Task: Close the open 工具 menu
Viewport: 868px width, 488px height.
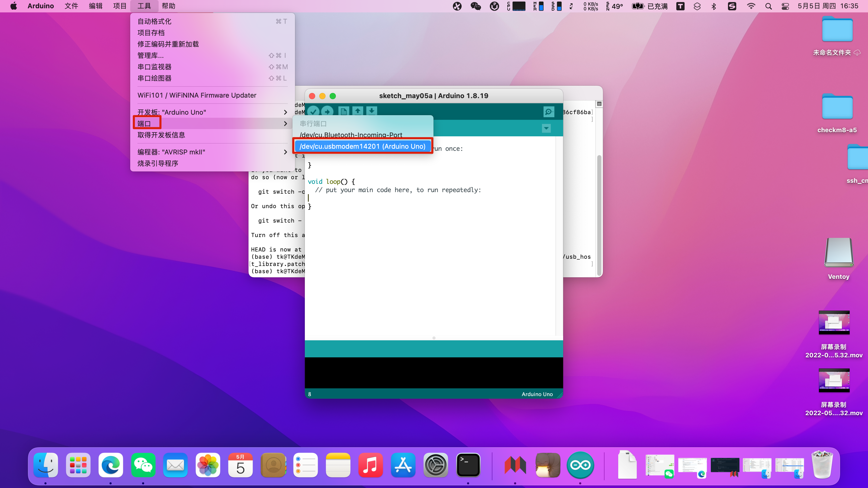Action: tap(144, 6)
